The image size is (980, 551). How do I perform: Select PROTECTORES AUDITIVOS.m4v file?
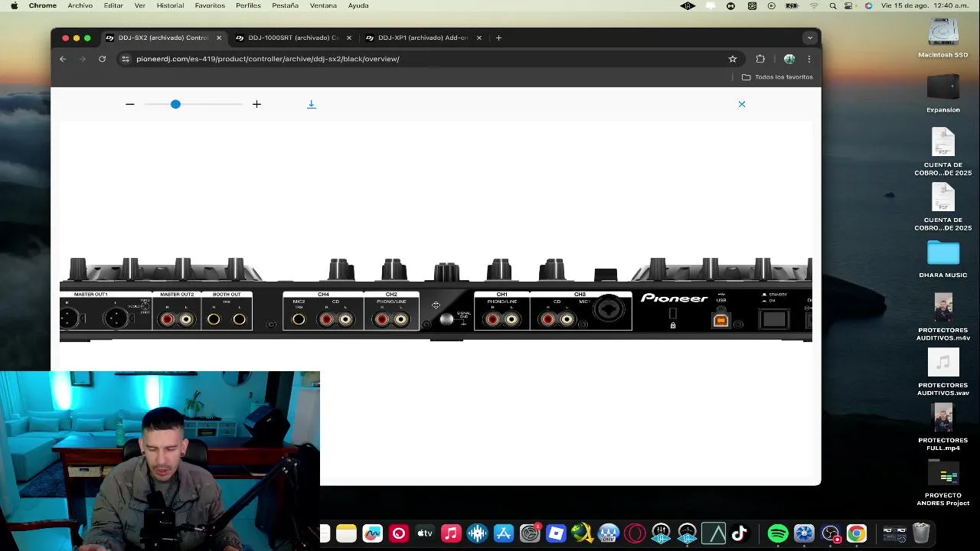click(x=943, y=317)
